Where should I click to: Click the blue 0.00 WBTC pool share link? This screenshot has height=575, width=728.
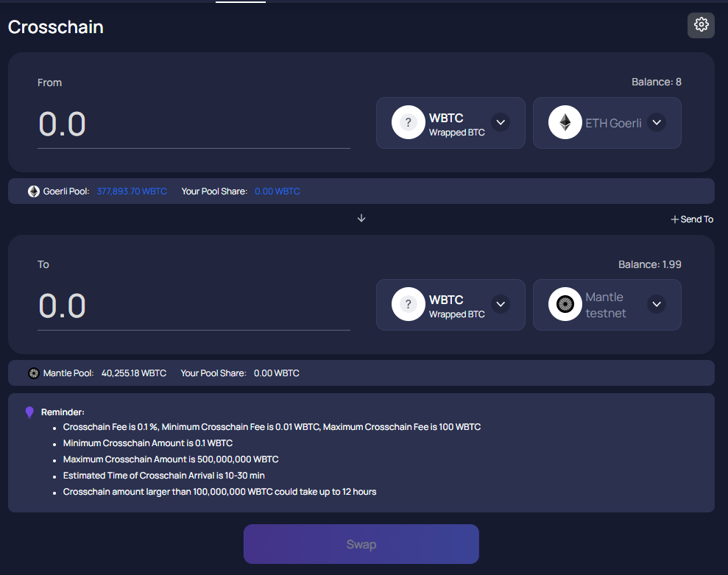click(278, 191)
